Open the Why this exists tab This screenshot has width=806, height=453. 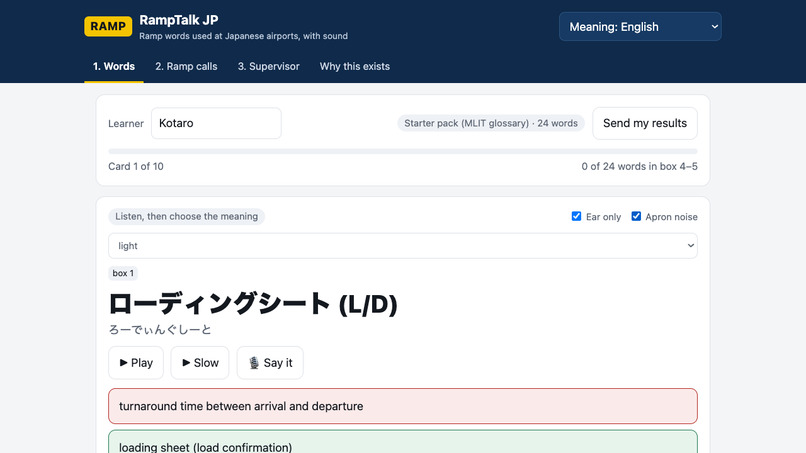coord(355,66)
